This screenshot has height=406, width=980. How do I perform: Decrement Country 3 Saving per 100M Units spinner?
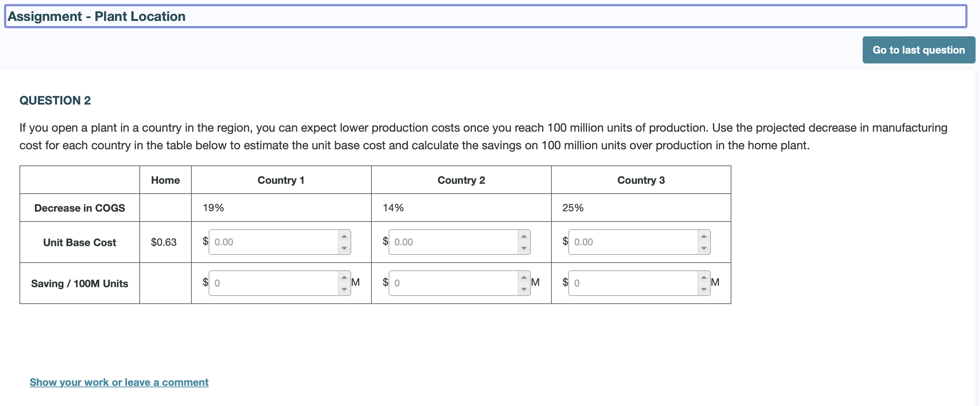[x=704, y=289]
